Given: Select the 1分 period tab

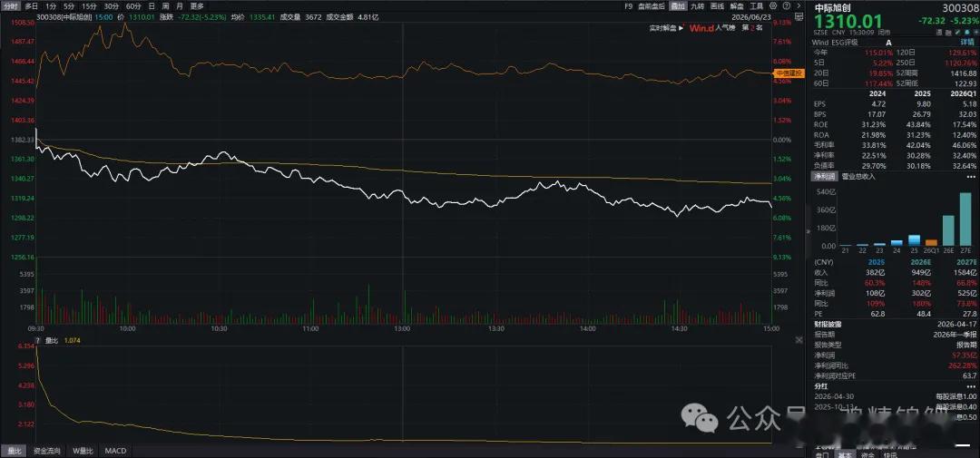Looking at the screenshot, I should 51,5.
